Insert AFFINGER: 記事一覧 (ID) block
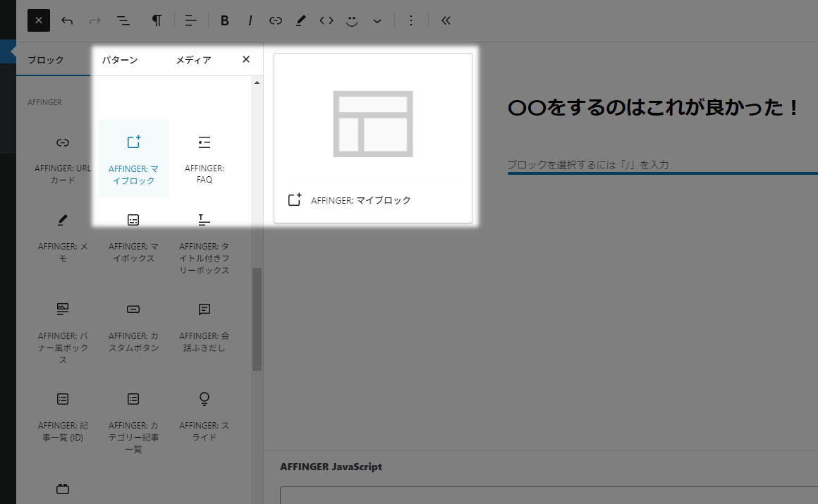The width and height of the screenshot is (818, 504). (63, 422)
